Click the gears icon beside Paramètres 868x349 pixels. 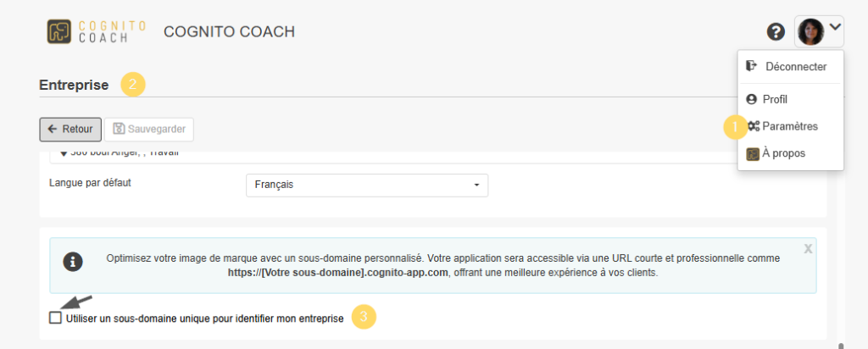point(753,126)
